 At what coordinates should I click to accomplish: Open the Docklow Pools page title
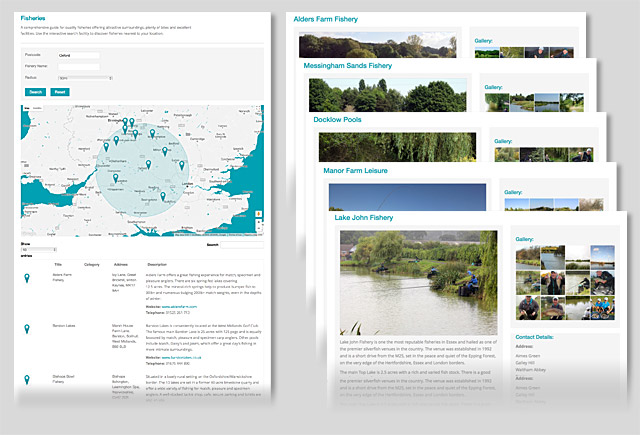pos(338,120)
